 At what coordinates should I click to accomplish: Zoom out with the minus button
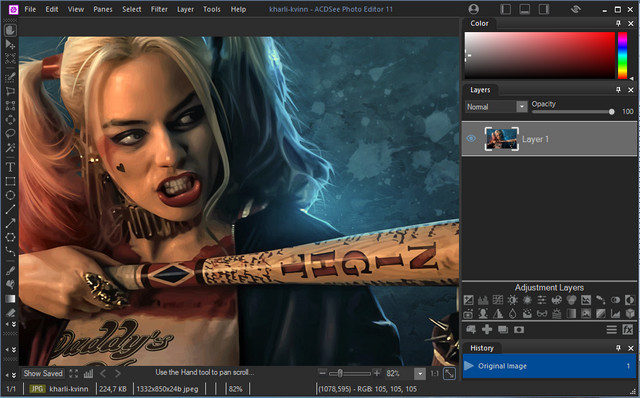[x=322, y=373]
